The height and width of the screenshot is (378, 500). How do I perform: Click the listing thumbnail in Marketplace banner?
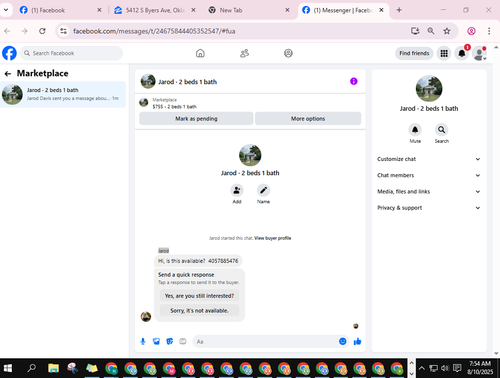(x=144, y=103)
